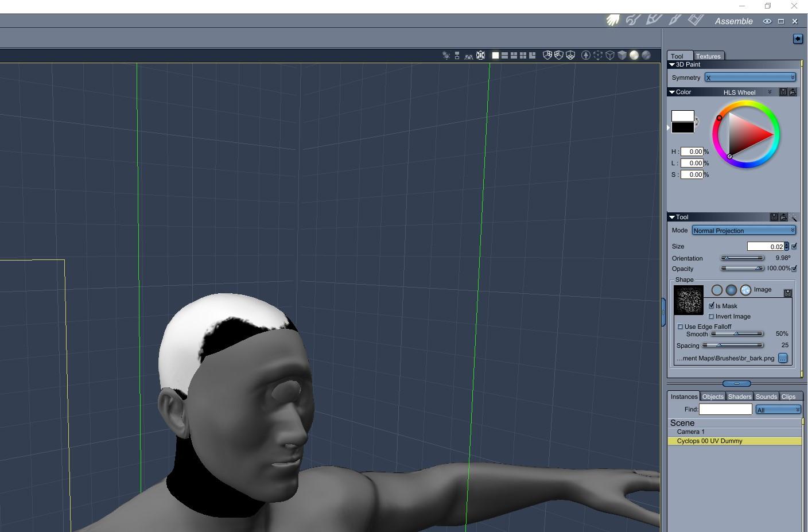
Task: Select the hard round brush shape
Action: (x=717, y=290)
